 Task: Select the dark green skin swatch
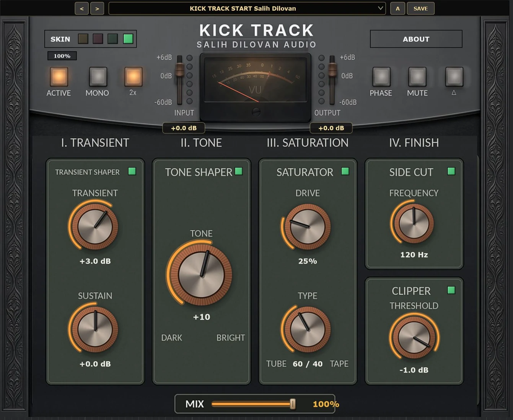coord(113,39)
